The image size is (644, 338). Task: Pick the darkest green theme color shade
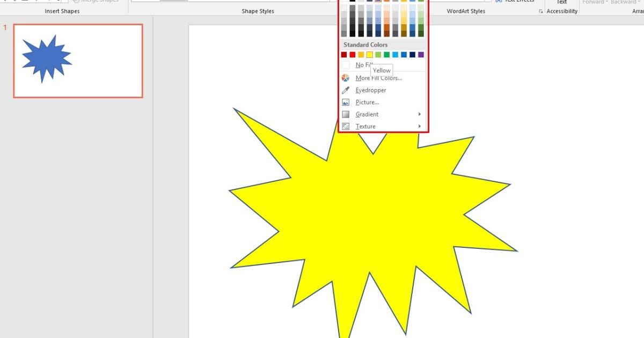tap(421, 33)
